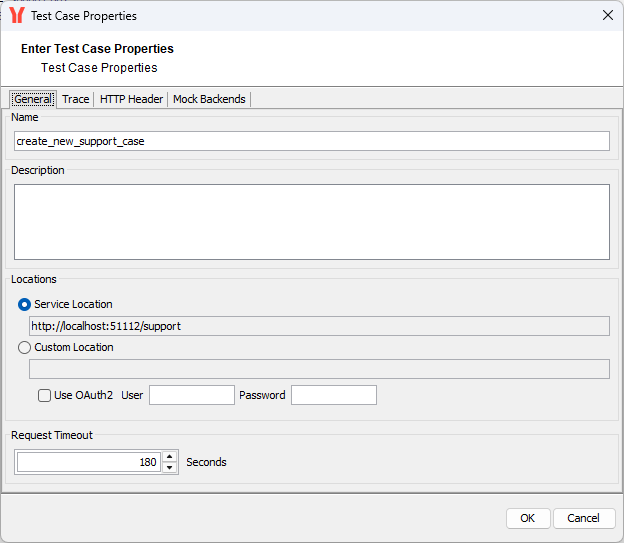Select the General tab

(33, 99)
